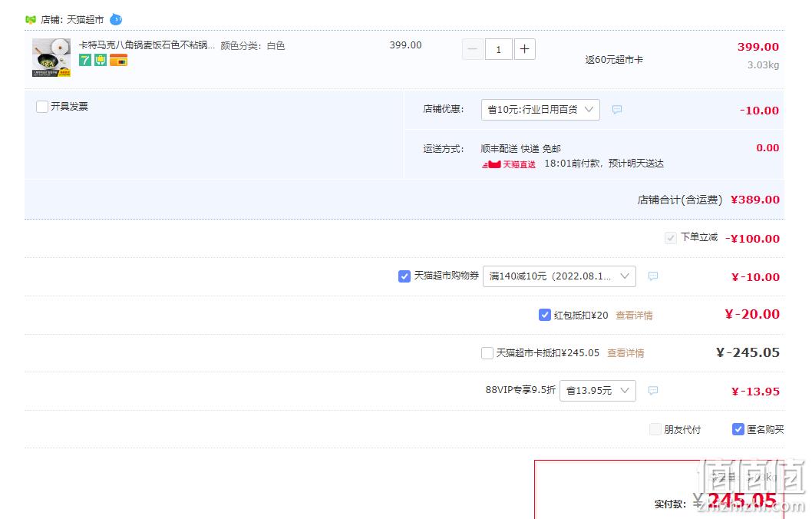Open 查看详情 link for supermarket card deduction
The height and width of the screenshot is (519, 812).
click(626, 353)
